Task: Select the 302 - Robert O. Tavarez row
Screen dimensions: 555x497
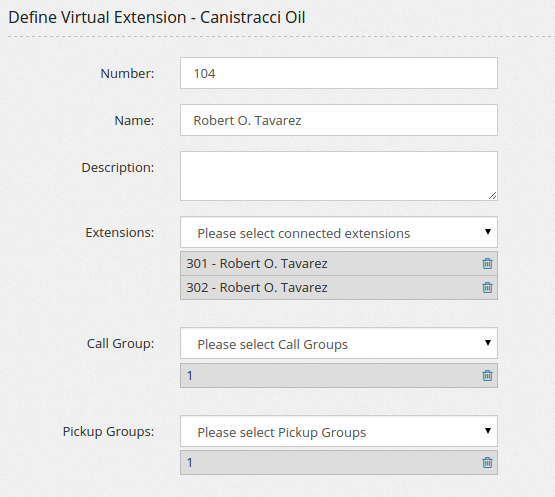Action: click(x=339, y=288)
